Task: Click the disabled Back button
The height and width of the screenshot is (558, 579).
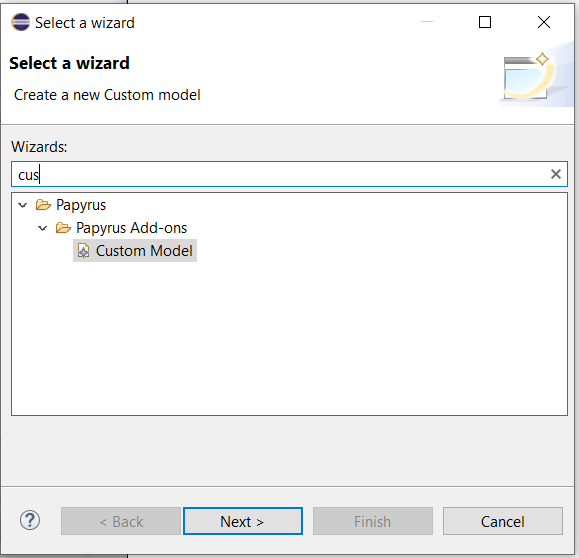Action: click(x=121, y=521)
